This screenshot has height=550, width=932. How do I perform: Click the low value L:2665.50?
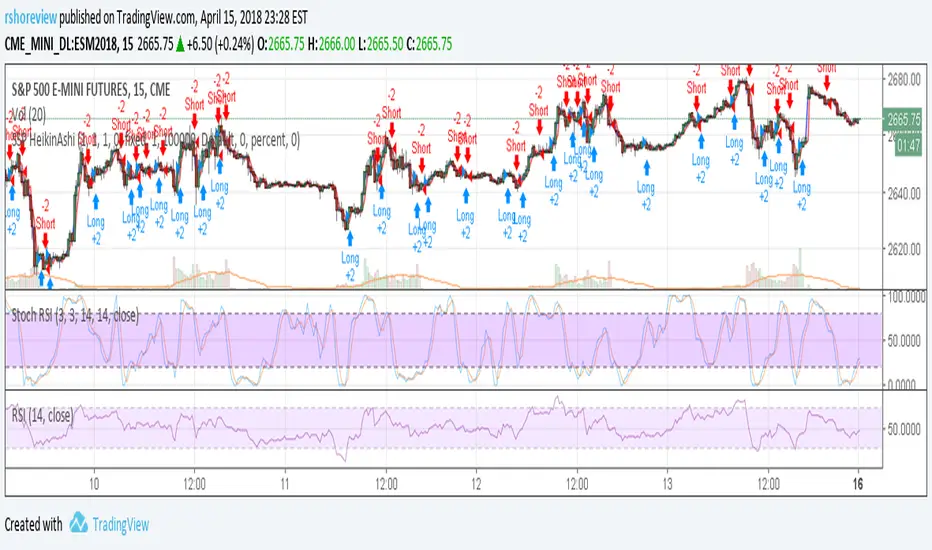[380, 44]
